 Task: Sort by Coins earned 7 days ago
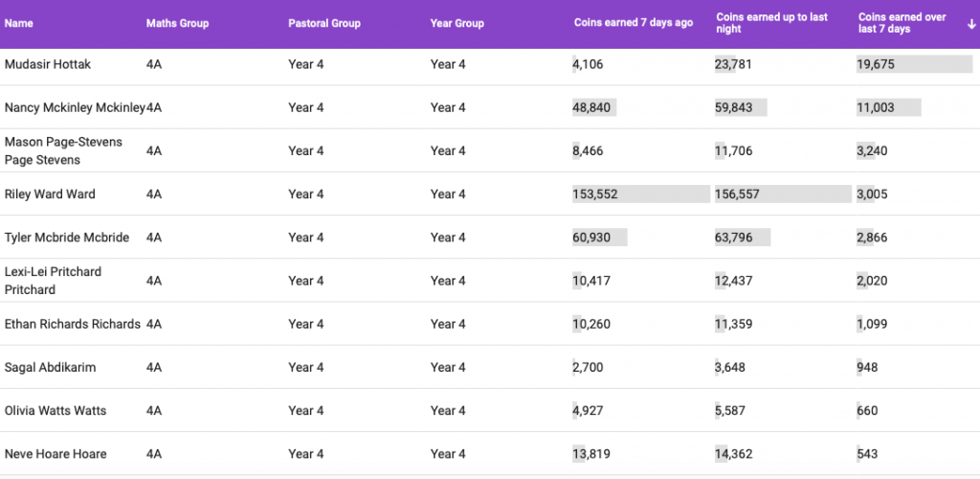633,23
